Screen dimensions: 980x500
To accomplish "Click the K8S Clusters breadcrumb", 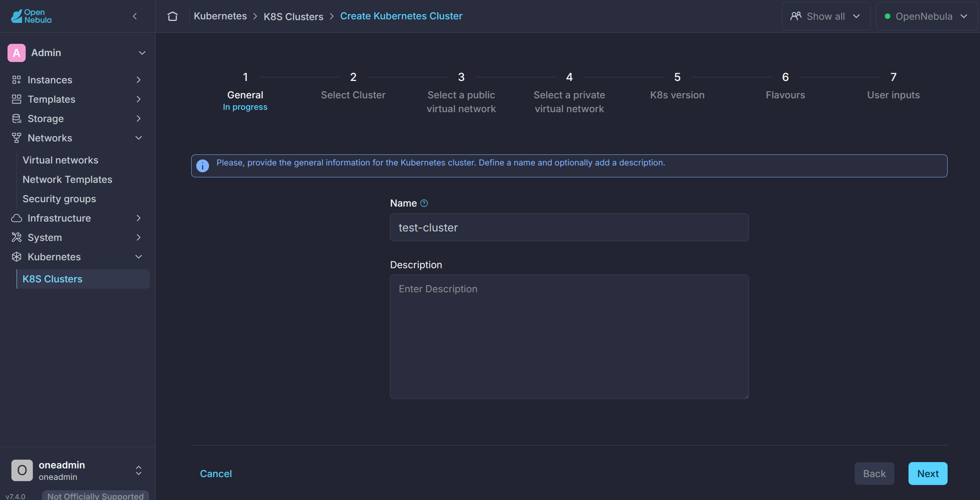I will (x=293, y=17).
